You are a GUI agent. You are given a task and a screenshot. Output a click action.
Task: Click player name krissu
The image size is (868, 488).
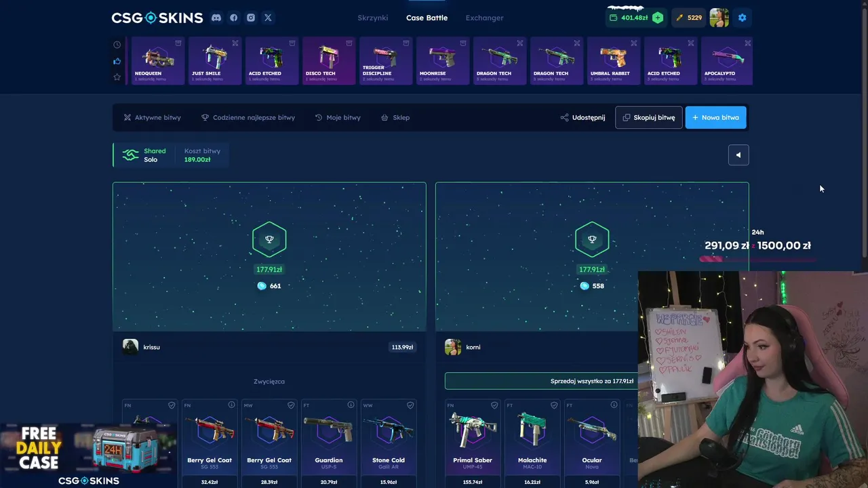152,347
